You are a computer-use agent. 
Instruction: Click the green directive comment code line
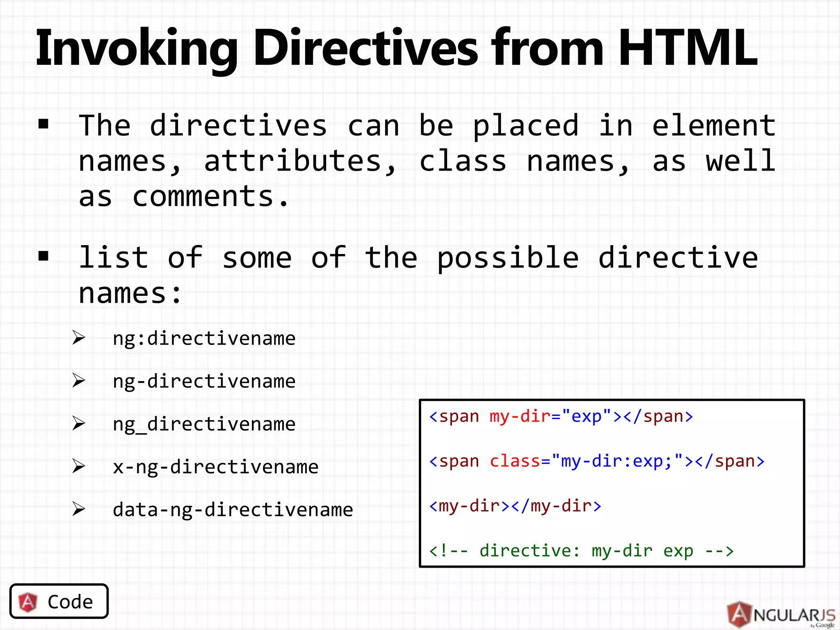pyautogui.click(x=581, y=551)
